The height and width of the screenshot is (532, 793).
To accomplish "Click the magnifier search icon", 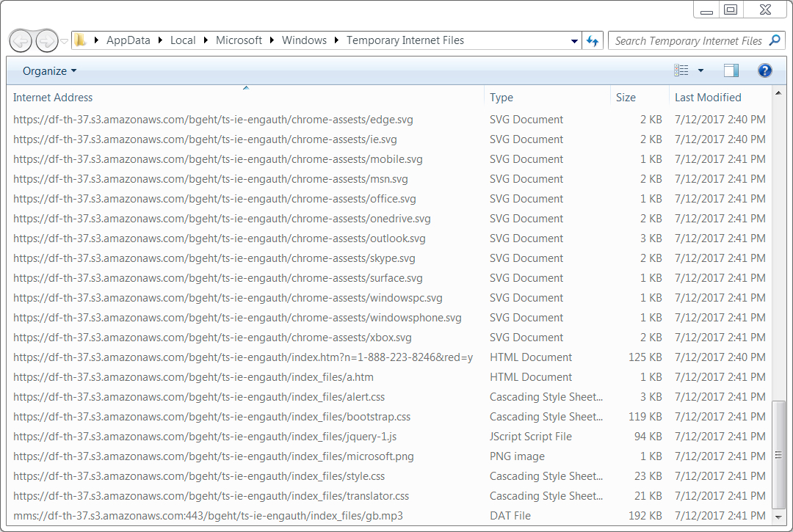I will pyautogui.click(x=775, y=40).
